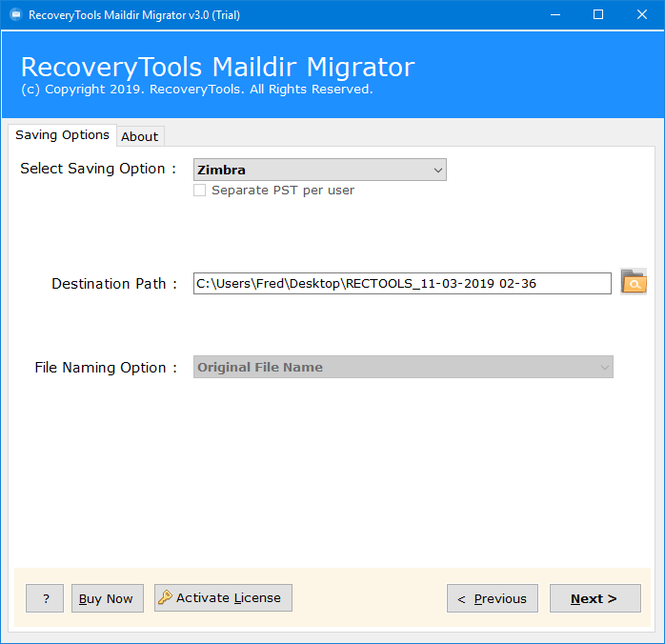Screen dimensions: 665x644
Task: Click the Buy Now button
Action: (x=108, y=598)
